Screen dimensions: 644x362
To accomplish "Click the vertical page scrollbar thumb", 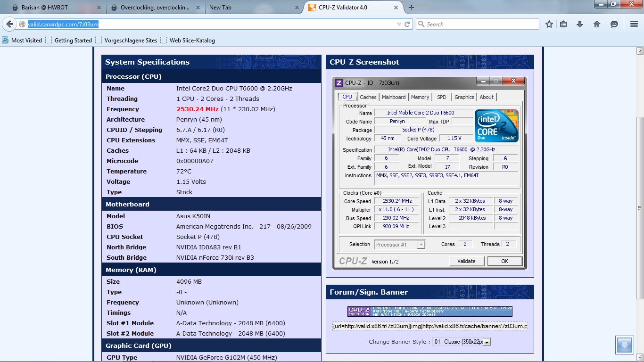I will 640,207.
